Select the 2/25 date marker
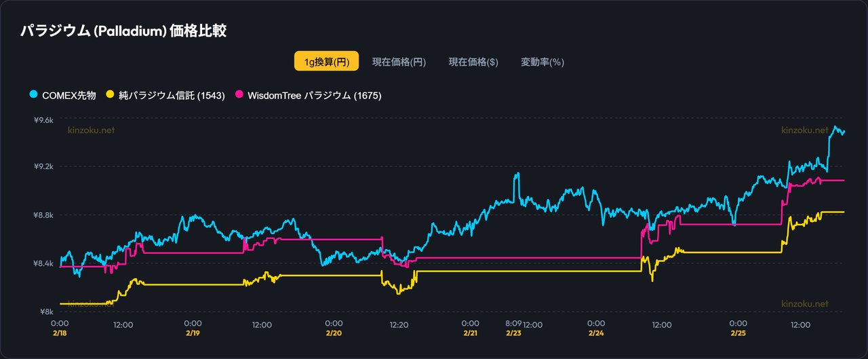The height and width of the screenshot is (359, 868). pyautogui.click(x=738, y=334)
